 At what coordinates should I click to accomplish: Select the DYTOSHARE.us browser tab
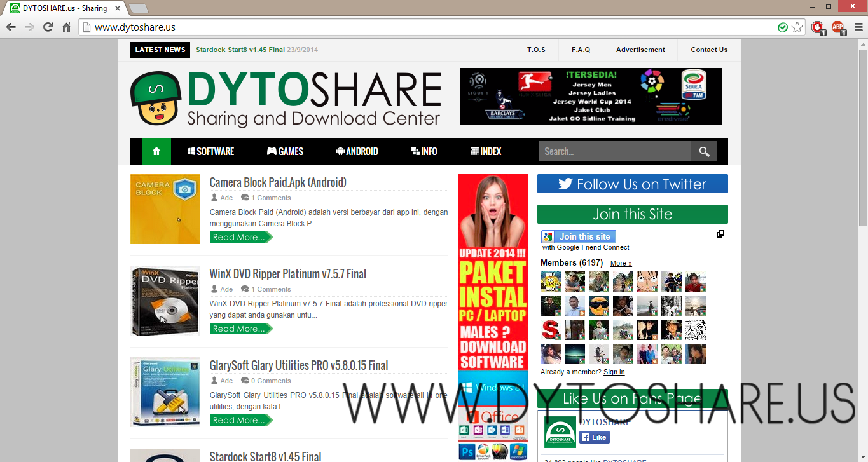pos(64,8)
